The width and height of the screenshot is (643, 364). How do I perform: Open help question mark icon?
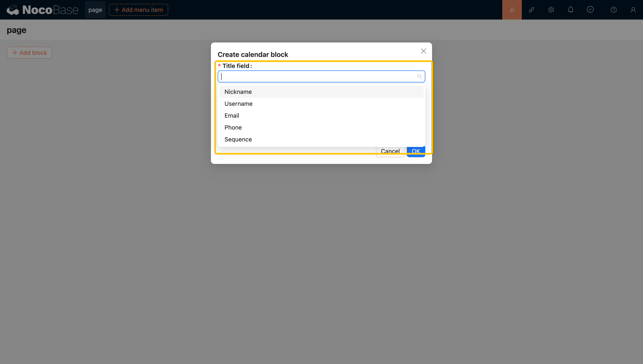[613, 10]
